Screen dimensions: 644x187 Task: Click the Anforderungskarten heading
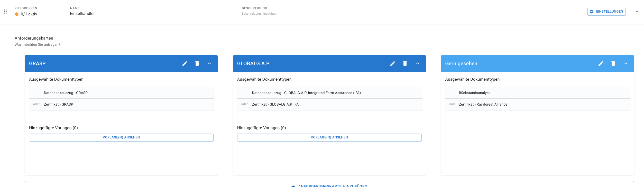[x=34, y=38]
